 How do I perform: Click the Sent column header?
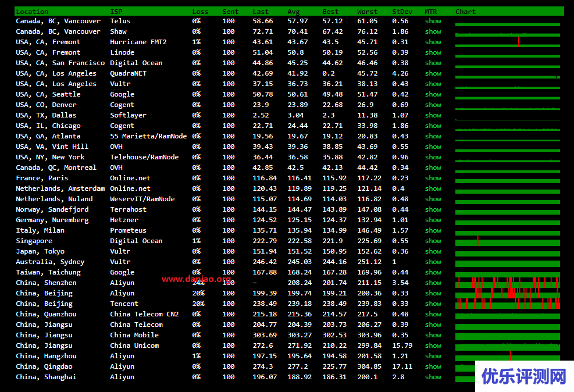(230, 12)
